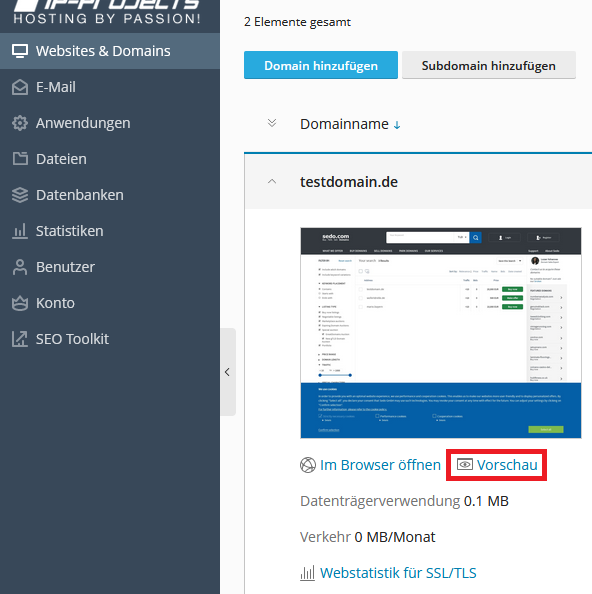Open the SEO Toolkit menu entry

(72, 339)
